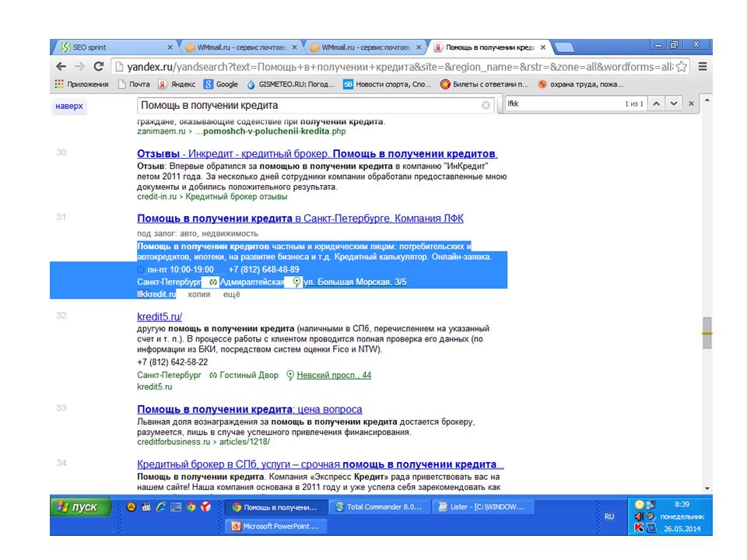The image size is (747, 560).
Task: Click the 8:39 taskbar clock
Action: coord(682,504)
